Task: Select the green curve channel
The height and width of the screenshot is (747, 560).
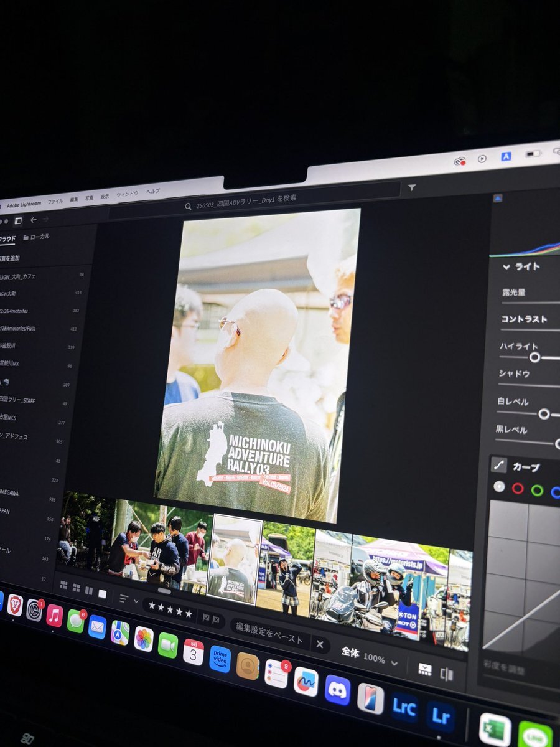Action: [x=537, y=491]
